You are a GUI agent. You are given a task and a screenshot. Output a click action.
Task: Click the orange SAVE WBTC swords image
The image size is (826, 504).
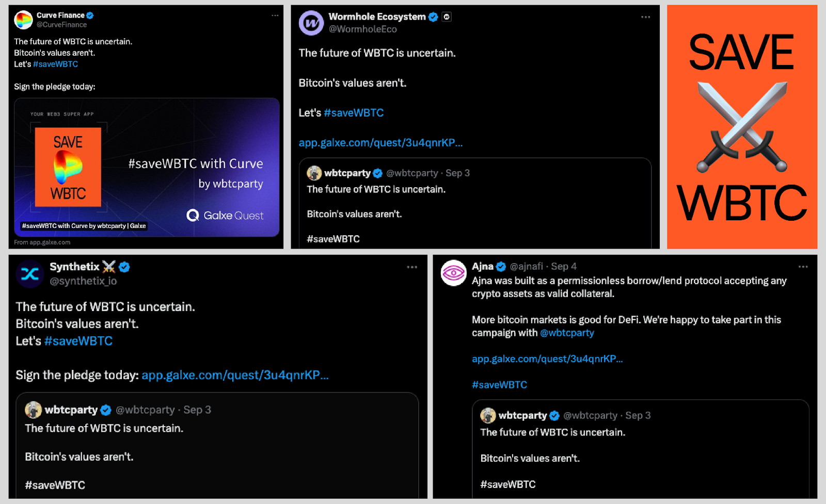tap(742, 127)
